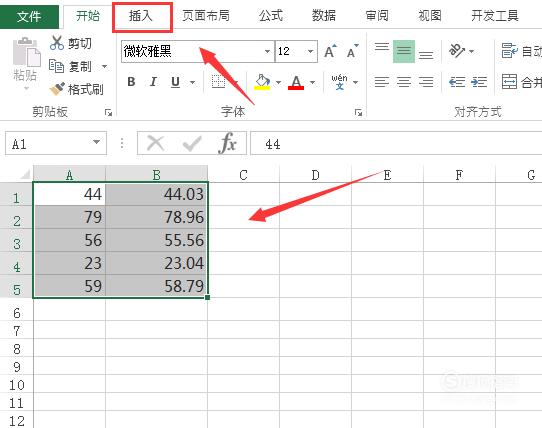This screenshot has height=428, width=542.
Task: Select column B header
Action: (157, 175)
